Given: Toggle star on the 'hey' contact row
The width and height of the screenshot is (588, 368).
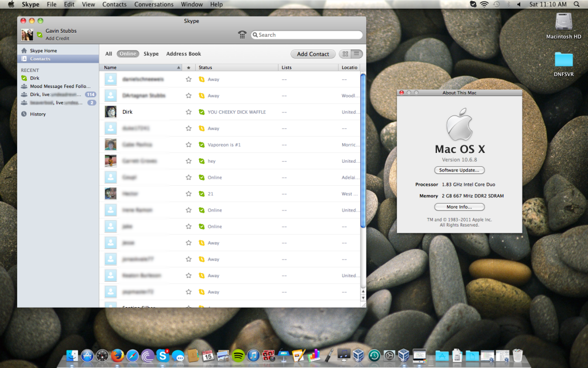Looking at the screenshot, I should point(188,161).
